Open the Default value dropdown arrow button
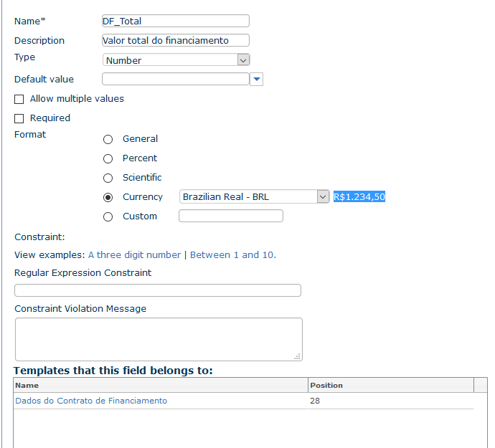Viewport: 495px width, 448px height. coord(257,80)
